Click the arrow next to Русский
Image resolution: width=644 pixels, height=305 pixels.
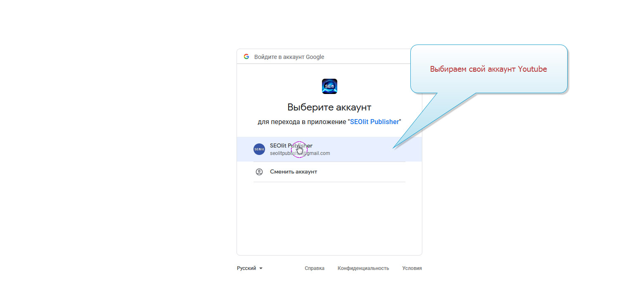[260, 268]
